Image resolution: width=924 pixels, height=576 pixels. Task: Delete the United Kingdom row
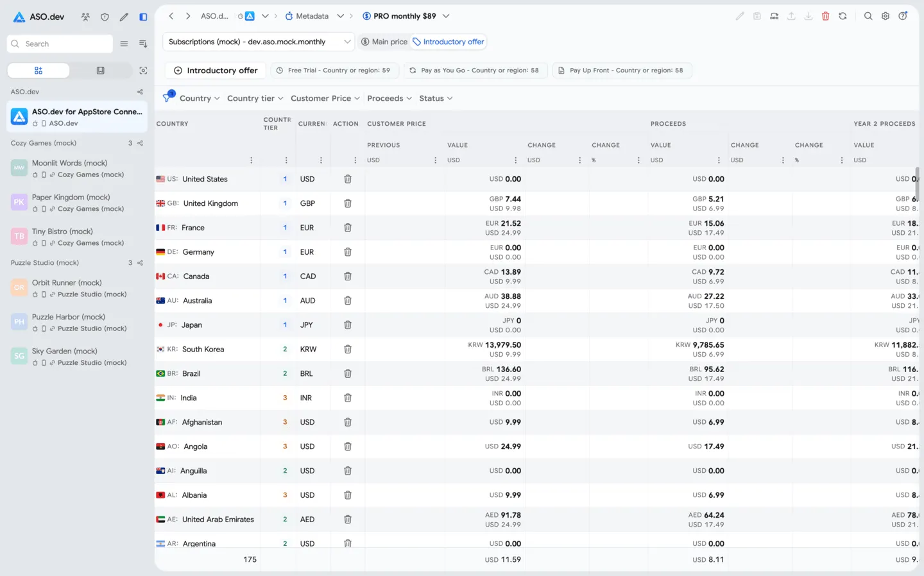pyautogui.click(x=348, y=203)
